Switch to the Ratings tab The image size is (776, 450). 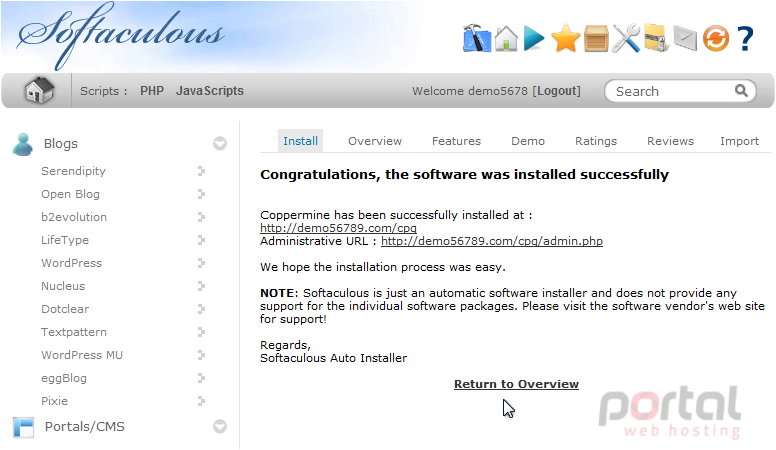(x=596, y=141)
